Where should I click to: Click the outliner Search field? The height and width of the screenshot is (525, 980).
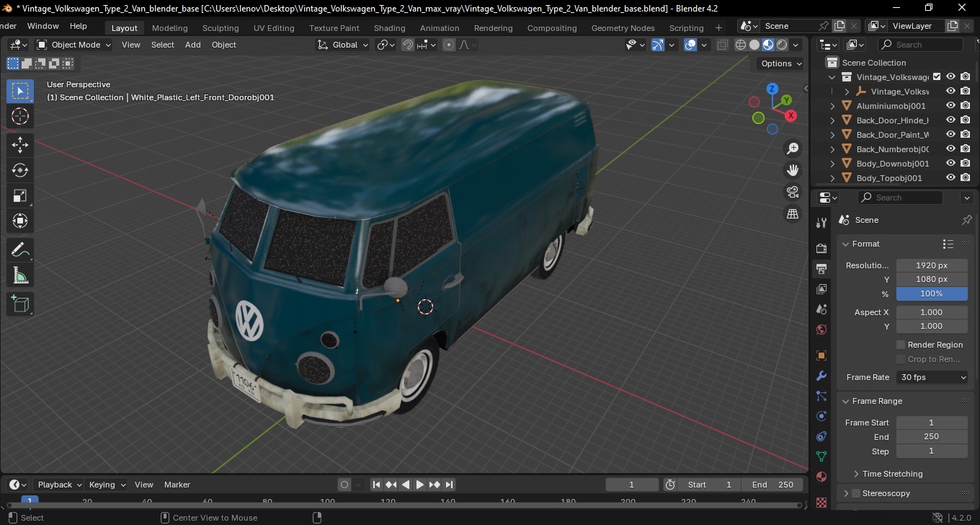click(x=923, y=45)
